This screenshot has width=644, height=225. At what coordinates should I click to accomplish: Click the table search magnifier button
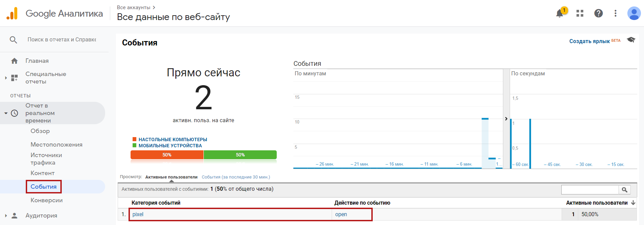(624, 190)
